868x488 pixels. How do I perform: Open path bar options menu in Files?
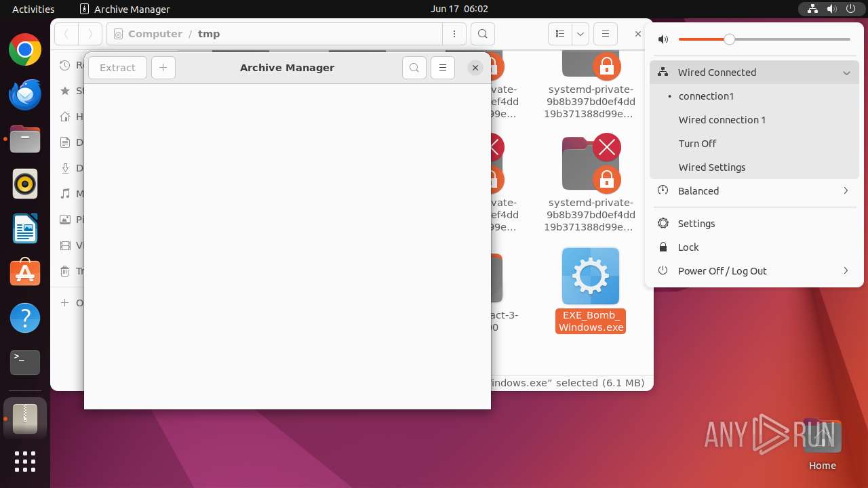point(454,34)
